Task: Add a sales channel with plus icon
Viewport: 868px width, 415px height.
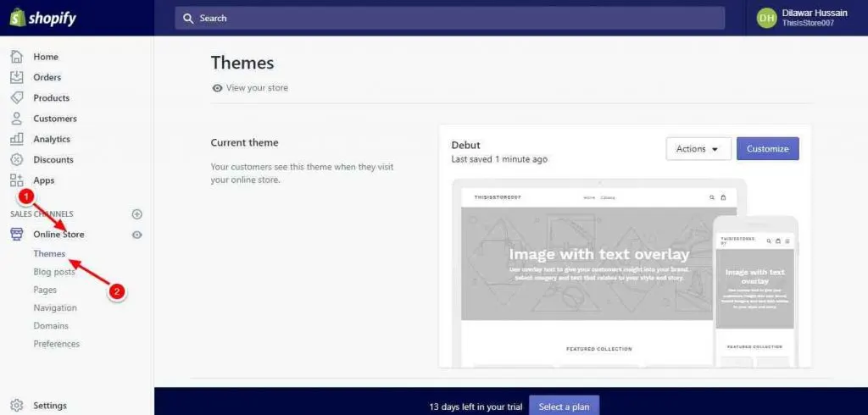Action: (137, 214)
